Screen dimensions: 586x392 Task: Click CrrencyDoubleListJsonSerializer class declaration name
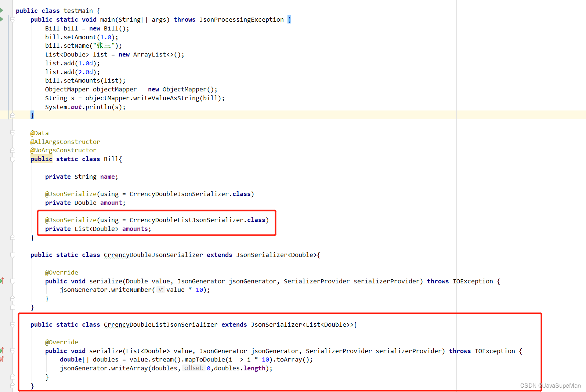pos(161,324)
